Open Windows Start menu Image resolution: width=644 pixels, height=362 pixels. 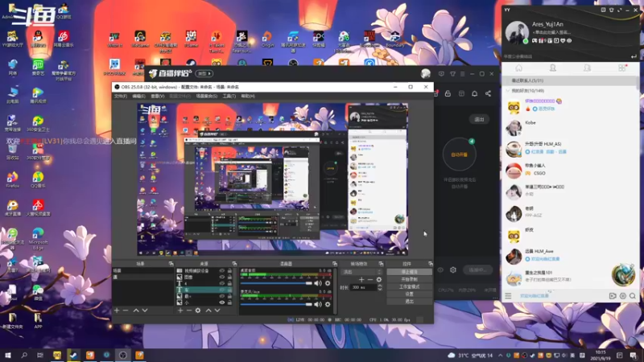(x=8, y=355)
